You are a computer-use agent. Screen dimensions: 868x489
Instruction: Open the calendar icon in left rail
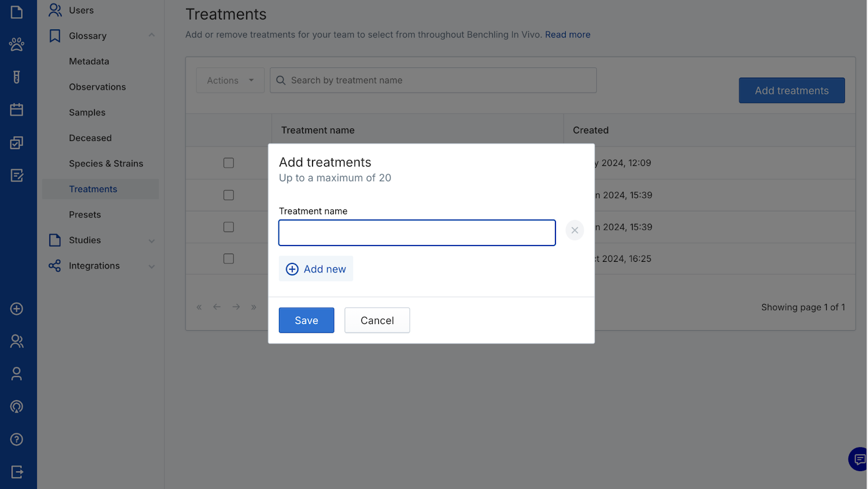17,110
